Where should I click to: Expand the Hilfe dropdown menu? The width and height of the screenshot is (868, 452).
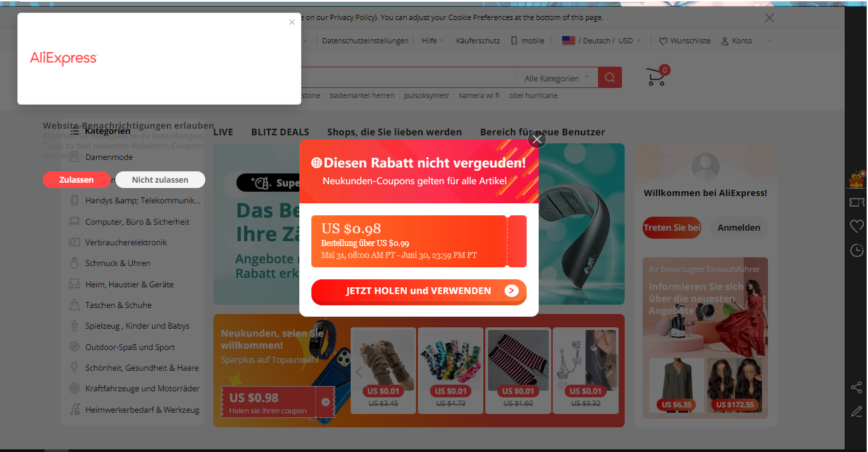click(x=433, y=41)
